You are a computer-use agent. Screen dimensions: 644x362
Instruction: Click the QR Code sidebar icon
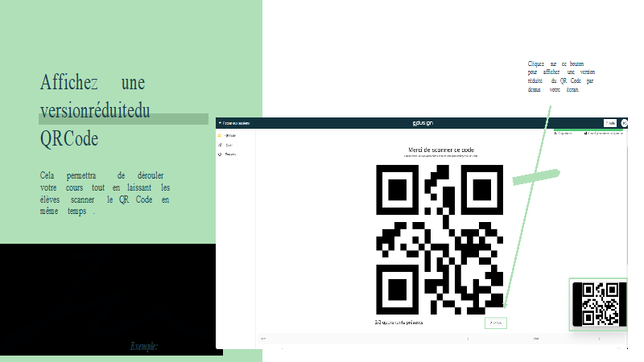click(x=220, y=136)
